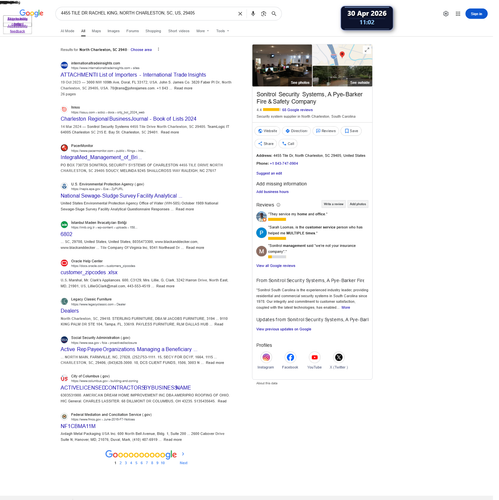Viewport: 499px width, 500px height.
Task: Open the Dealers result link
Action: pyautogui.click(x=70, y=311)
